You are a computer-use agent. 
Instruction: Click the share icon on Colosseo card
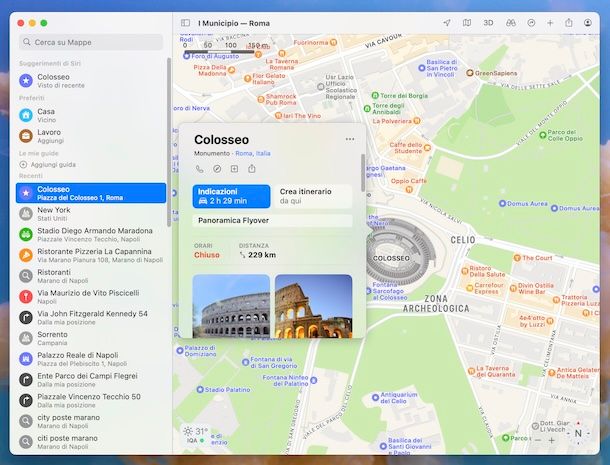coord(252,169)
